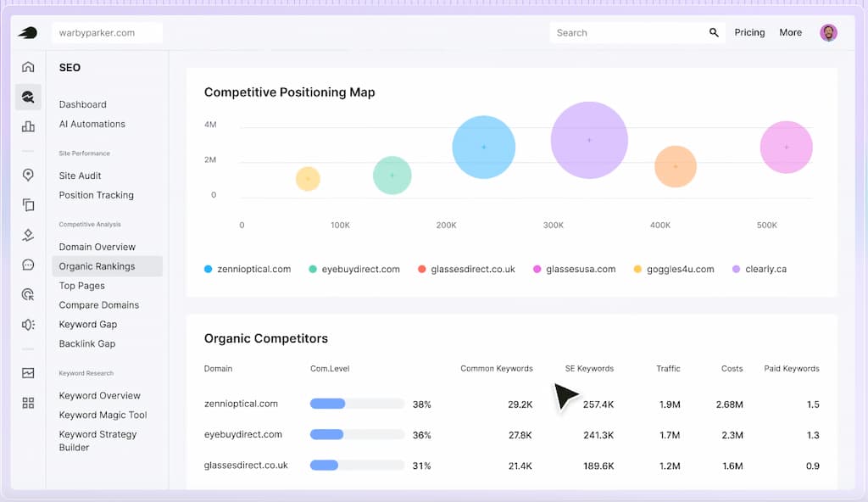Go to SEO Dashboard
868x502 pixels.
click(83, 104)
